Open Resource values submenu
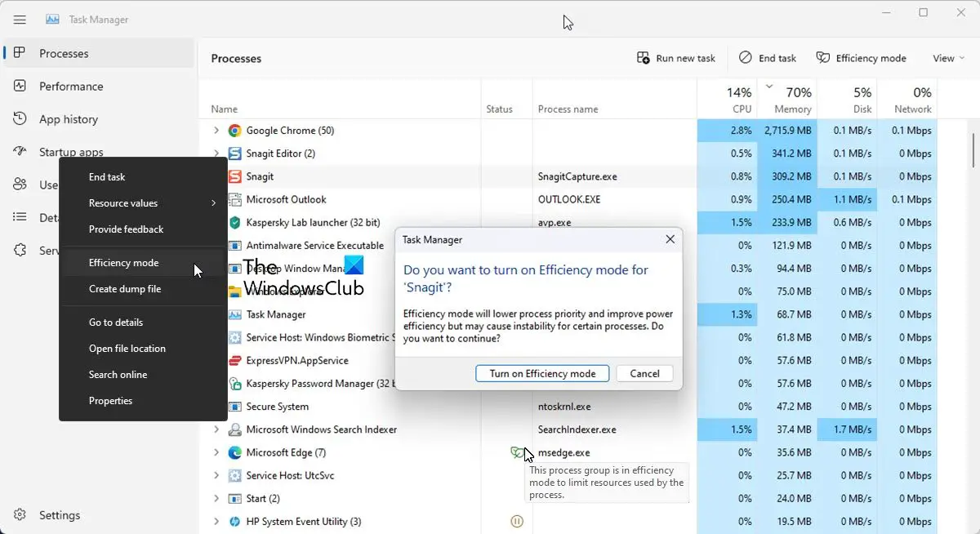980x534 pixels. click(143, 202)
